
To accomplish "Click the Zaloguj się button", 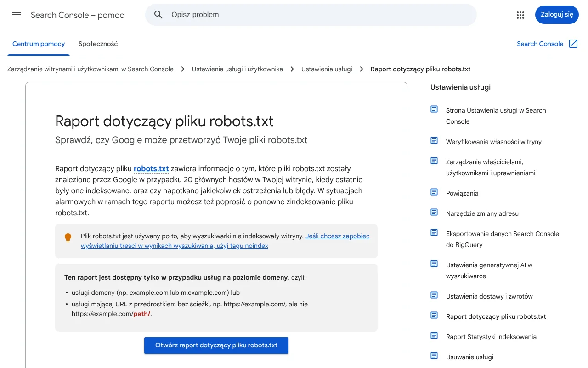I will click(x=557, y=15).
